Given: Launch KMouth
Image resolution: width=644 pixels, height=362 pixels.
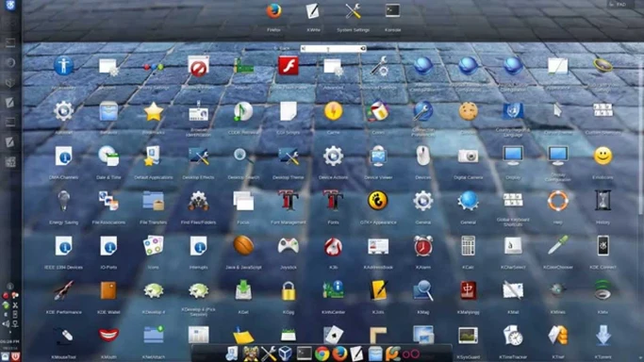Looking at the screenshot, I should 108,336.
